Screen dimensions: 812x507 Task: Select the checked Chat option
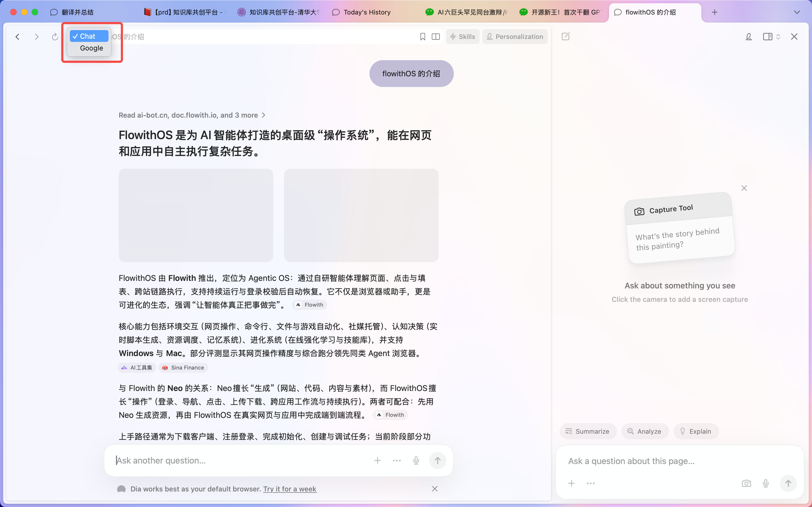[89, 36]
